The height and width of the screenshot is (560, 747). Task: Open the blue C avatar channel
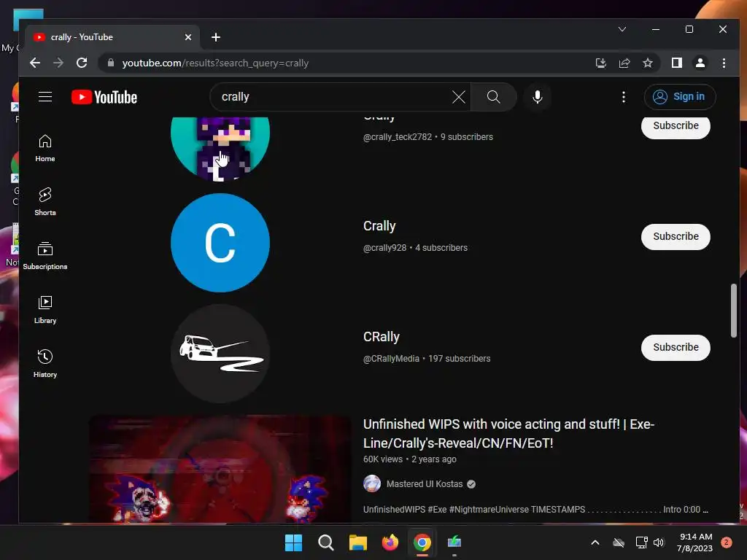click(x=220, y=243)
